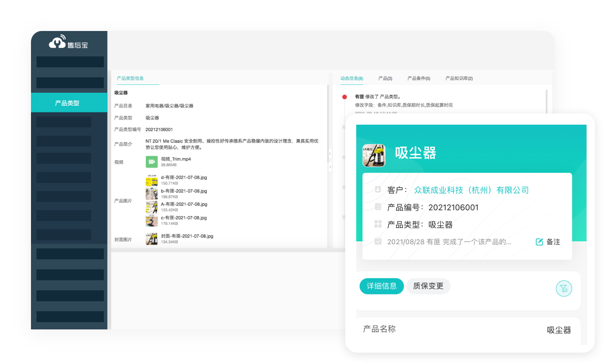The height and width of the screenshot is (364, 604).
Task: Switch on the 质保变更 toggle pill
Action: [428, 286]
